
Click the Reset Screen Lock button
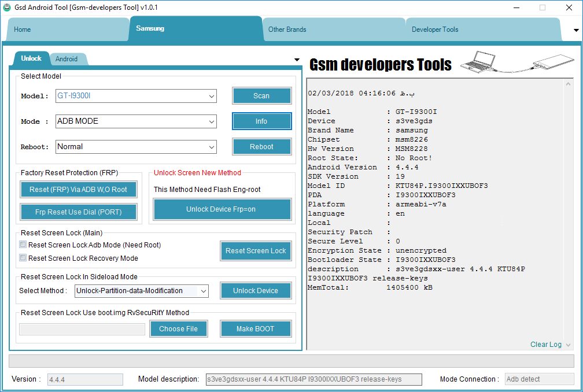pos(256,251)
